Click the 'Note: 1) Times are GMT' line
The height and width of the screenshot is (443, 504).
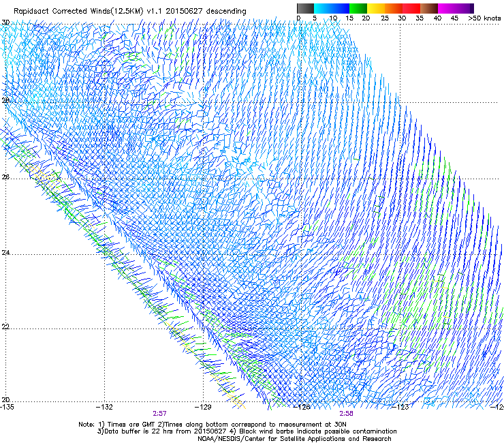pyautogui.click(x=212, y=425)
